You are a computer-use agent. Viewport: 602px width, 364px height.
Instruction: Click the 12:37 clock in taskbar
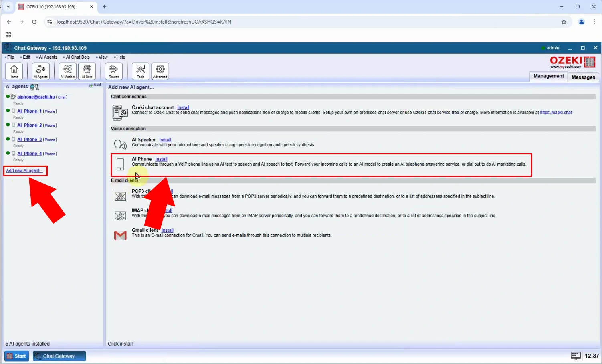pos(592,356)
